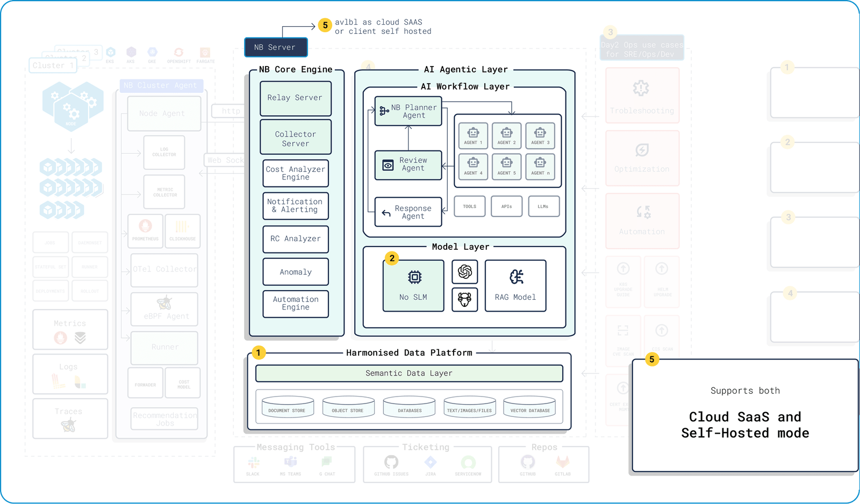
Task: Click the 'Harmonised Data Platform' heading
Action: tap(409, 352)
